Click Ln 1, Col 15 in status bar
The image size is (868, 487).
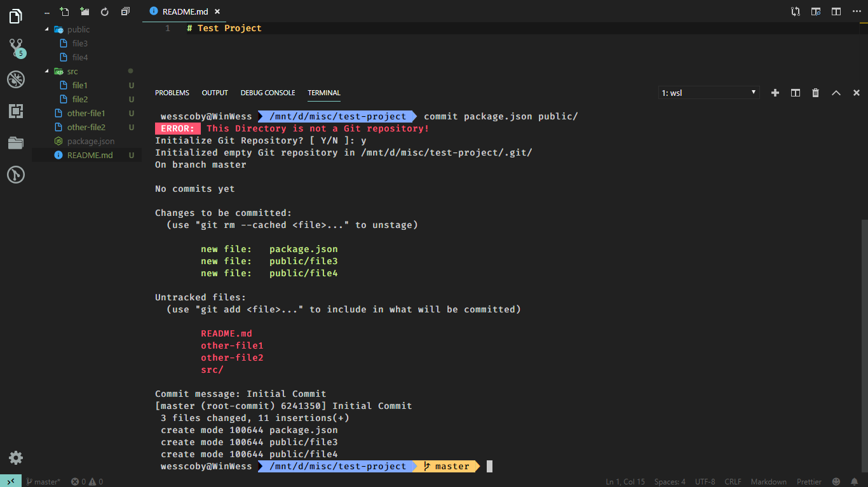[625, 481]
